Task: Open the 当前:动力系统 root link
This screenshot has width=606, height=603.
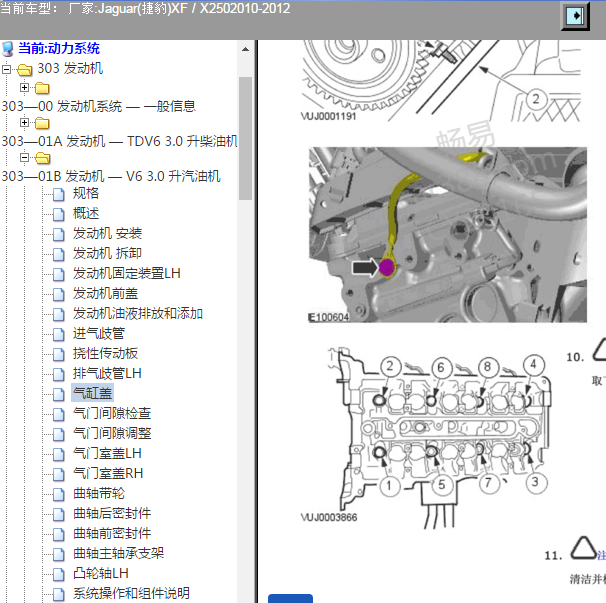Action: coord(59,48)
